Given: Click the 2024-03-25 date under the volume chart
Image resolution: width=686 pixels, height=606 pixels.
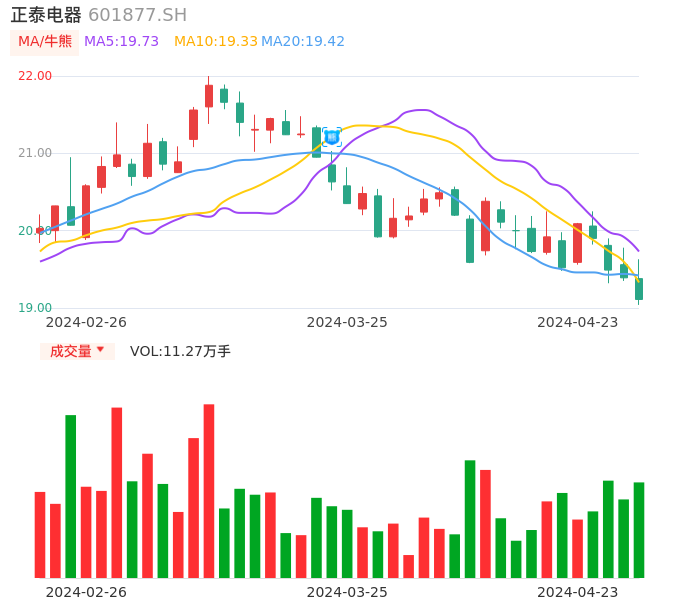Looking at the screenshot, I should 347,592.
